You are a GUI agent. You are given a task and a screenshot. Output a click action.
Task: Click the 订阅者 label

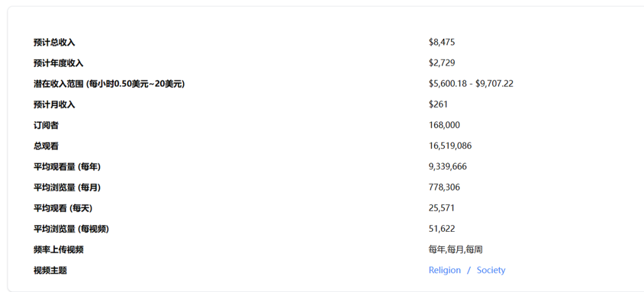[x=46, y=125]
